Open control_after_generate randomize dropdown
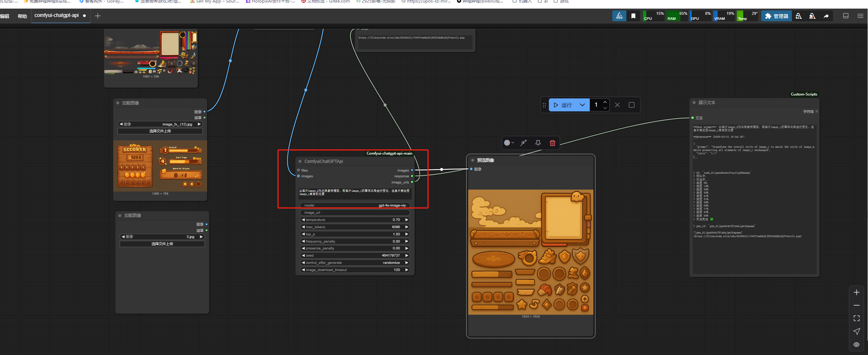 pyautogui.click(x=355, y=263)
